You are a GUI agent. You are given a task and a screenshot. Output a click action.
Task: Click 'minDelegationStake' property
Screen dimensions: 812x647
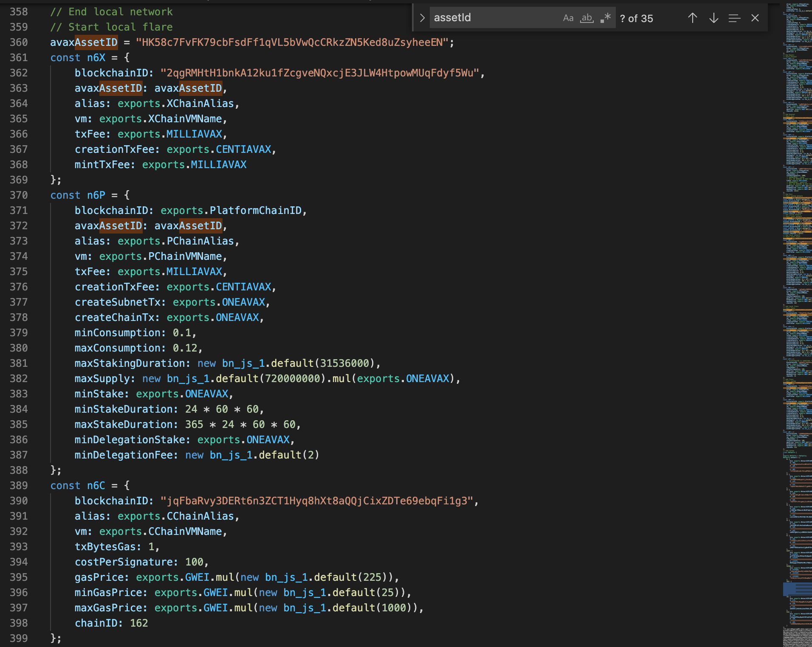pyautogui.click(x=130, y=439)
